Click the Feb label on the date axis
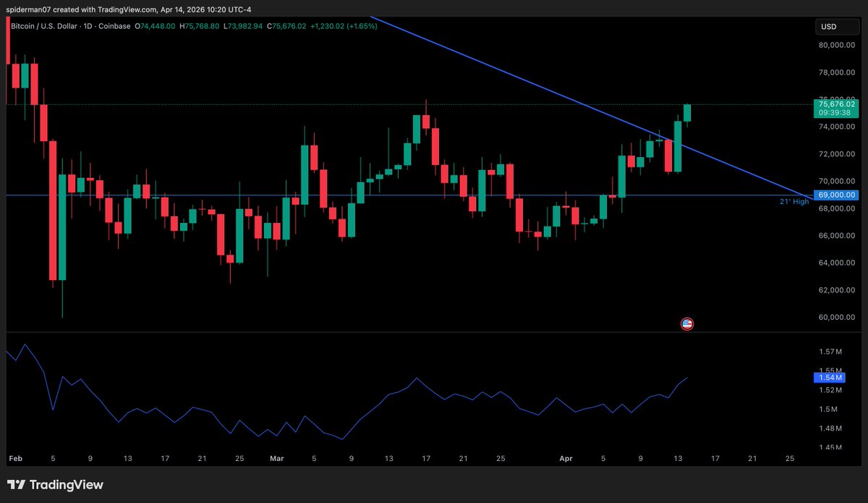 click(x=14, y=458)
